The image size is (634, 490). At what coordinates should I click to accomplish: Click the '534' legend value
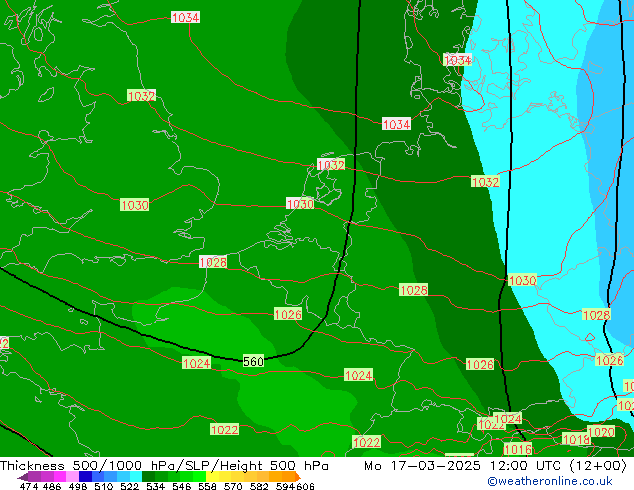(x=155, y=486)
